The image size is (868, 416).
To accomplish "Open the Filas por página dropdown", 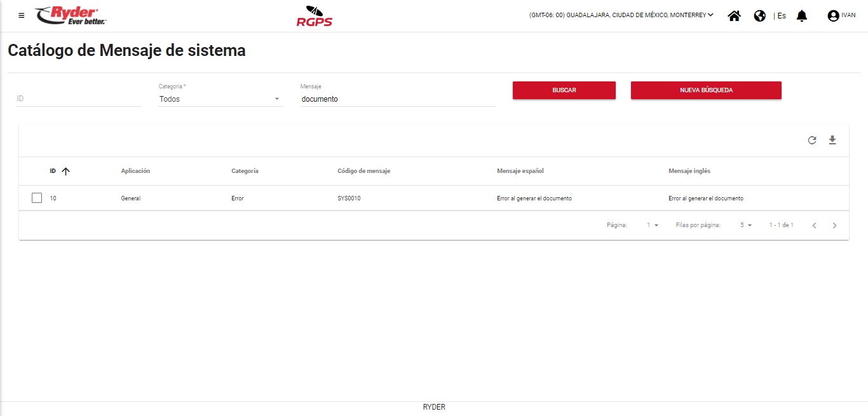I will tap(745, 225).
